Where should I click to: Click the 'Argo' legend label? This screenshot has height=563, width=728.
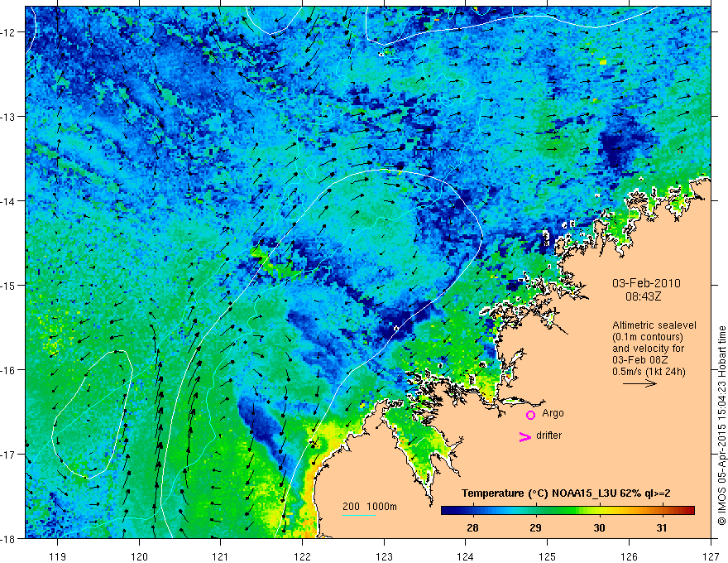tap(553, 413)
